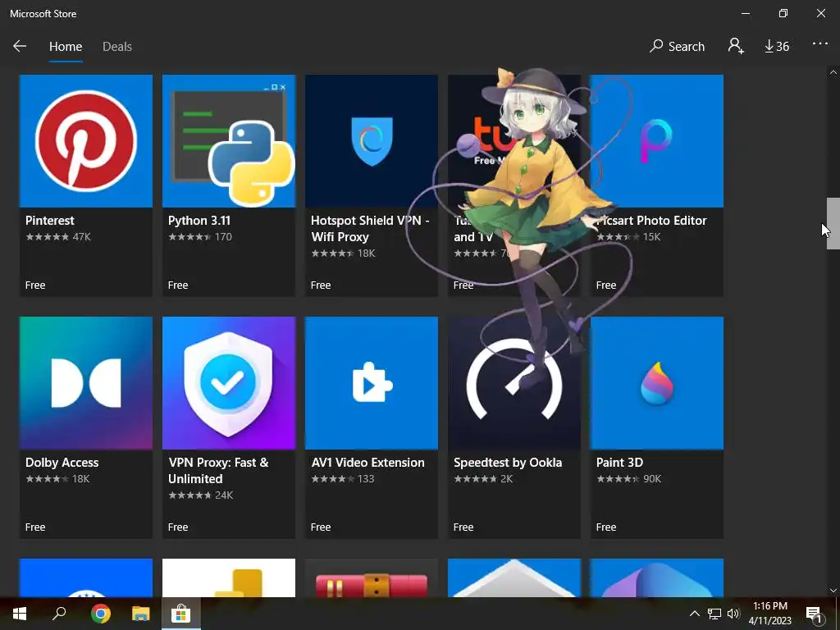Open the Windows Start menu
840x630 pixels.
coord(20,614)
